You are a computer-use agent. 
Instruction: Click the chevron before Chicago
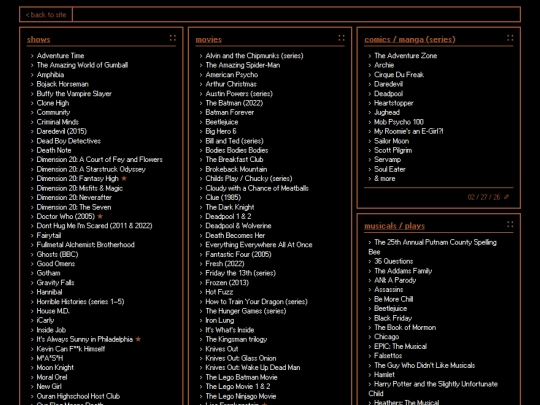click(370, 337)
